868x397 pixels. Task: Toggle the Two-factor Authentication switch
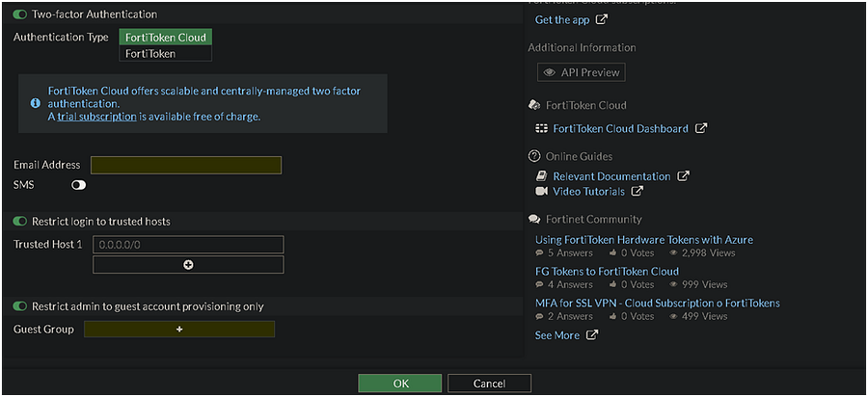20,14
